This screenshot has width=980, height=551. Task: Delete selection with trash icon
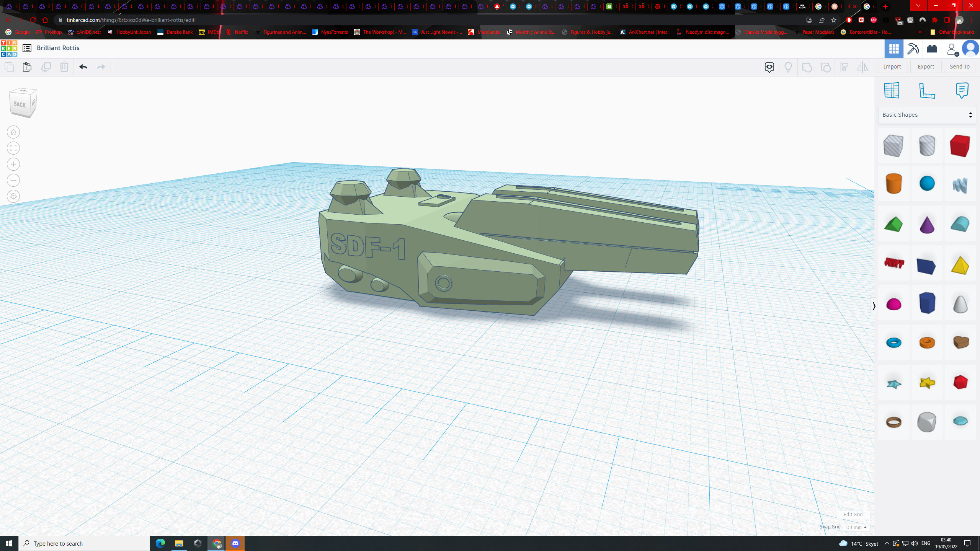64,67
